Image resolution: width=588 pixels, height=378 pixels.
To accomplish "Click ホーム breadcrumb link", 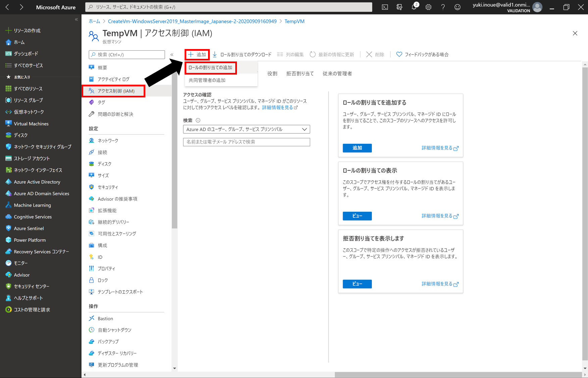I will (x=94, y=21).
